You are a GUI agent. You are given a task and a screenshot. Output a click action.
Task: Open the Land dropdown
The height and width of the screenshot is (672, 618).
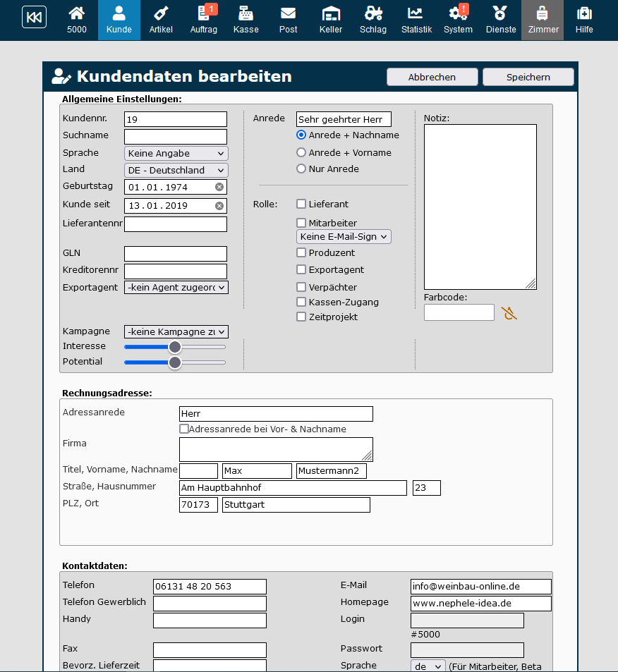(x=176, y=170)
